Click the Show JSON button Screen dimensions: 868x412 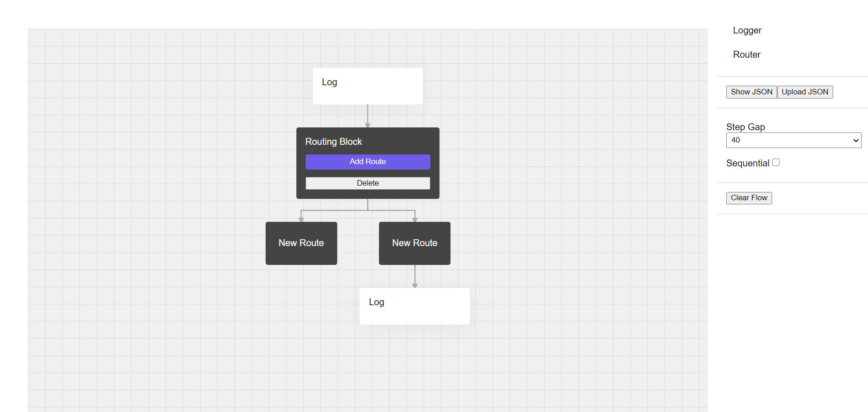coord(751,92)
